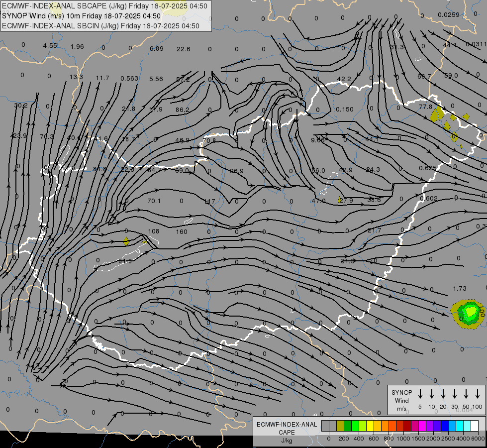The width and height of the screenshot is (487, 448).
Task: Click the 46.9 value on the map
Action: click(x=183, y=140)
